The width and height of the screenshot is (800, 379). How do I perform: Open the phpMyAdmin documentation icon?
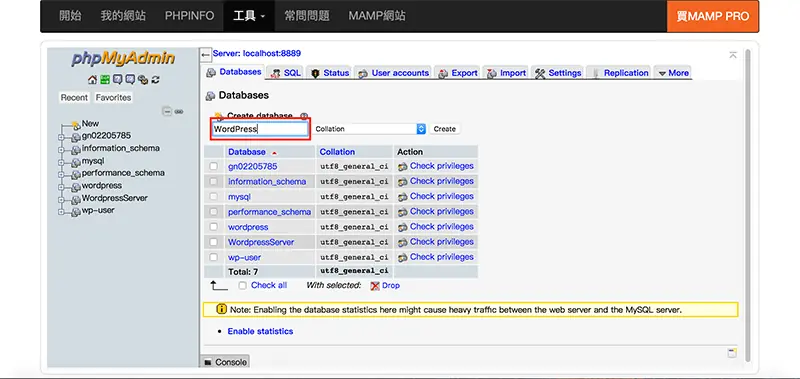point(118,80)
